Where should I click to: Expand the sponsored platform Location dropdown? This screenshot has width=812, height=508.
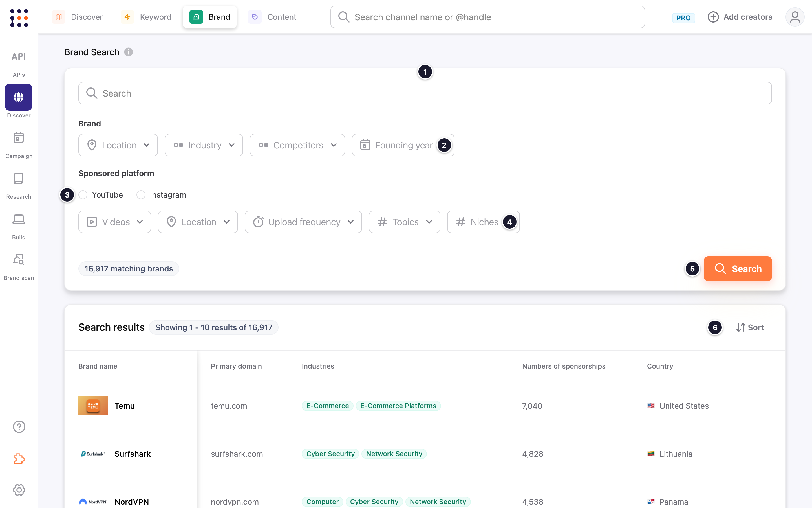click(198, 222)
